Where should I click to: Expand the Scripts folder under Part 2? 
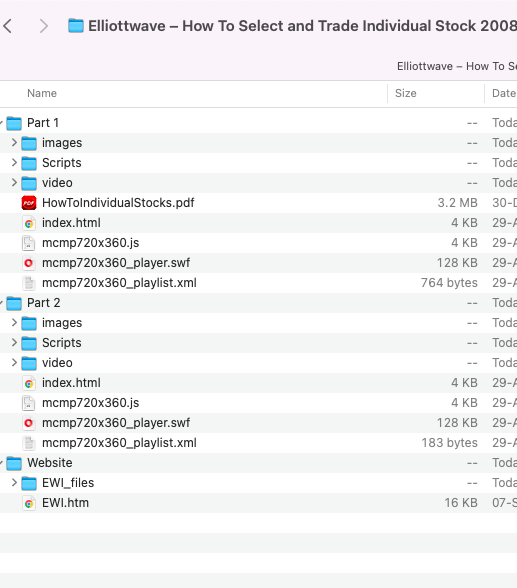14,343
